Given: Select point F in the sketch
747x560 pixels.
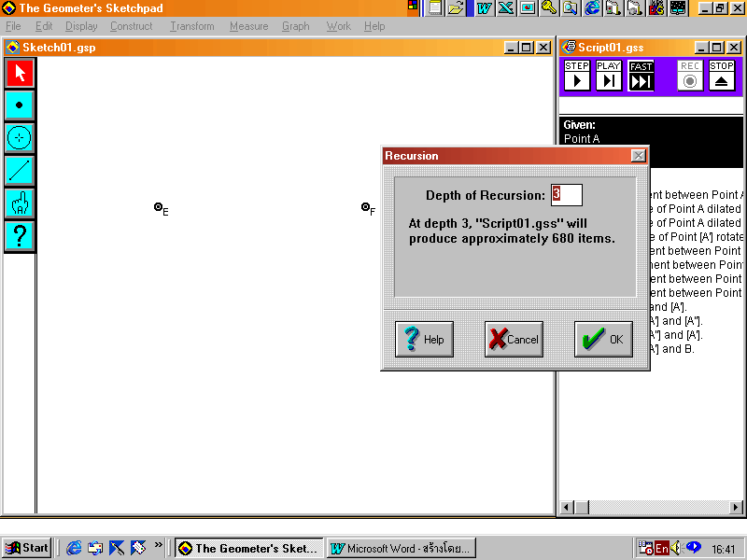Looking at the screenshot, I should (365, 206).
